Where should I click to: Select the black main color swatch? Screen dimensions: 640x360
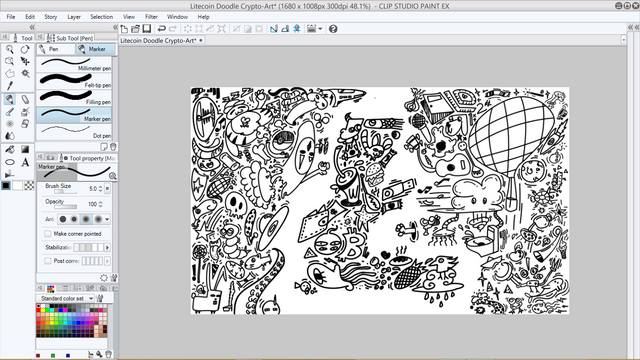tap(6, 186)
